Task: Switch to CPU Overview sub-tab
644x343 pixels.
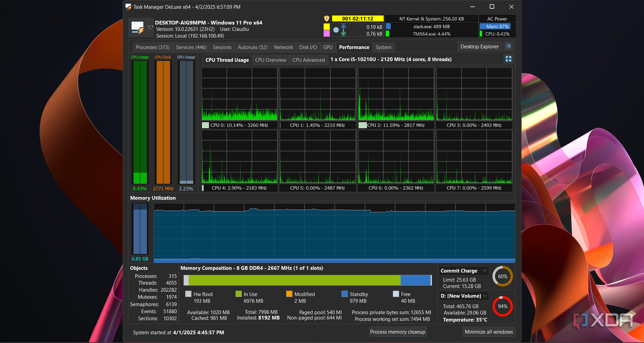Action: click(270, 60)
